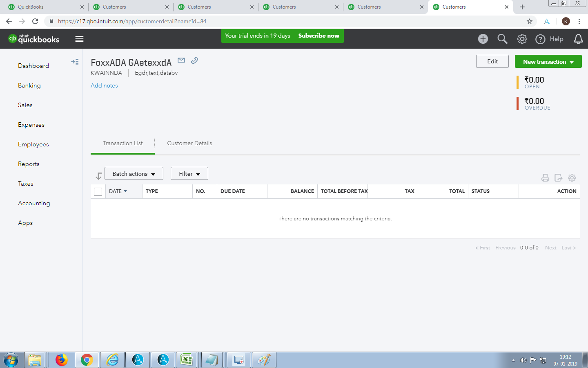Bookmark this page with star icon

(530, 21)
